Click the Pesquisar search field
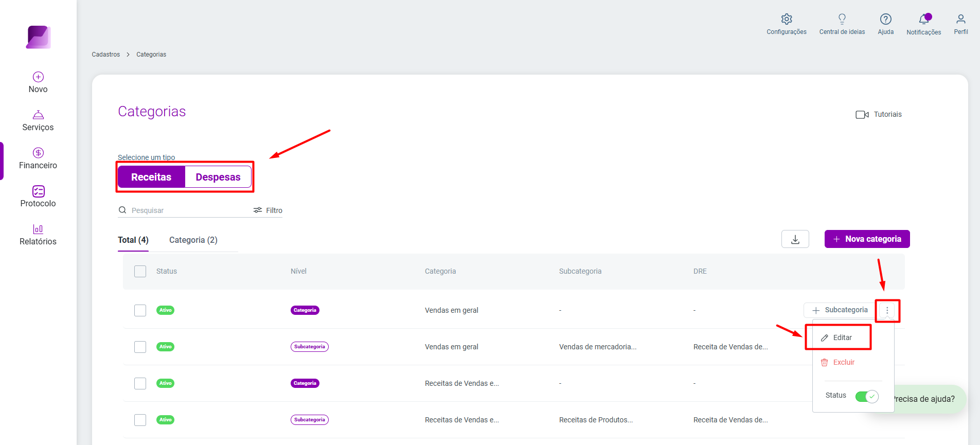 pos(190,210)
